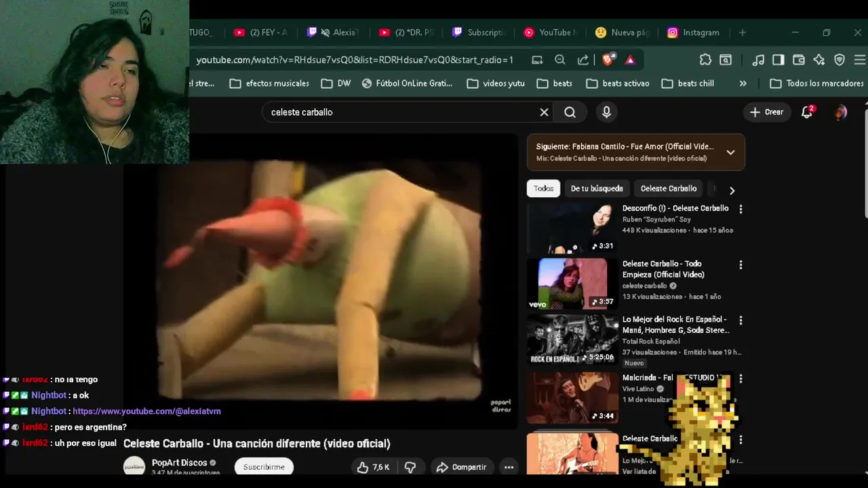Play the Desconfío (!) thumbnail
Screen dimensions: 868x488
572,228
